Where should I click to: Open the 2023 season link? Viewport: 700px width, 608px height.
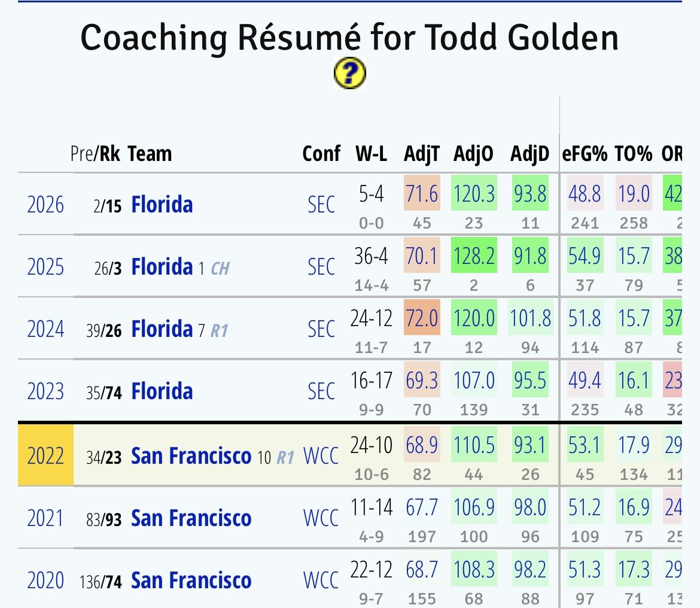[x=45, y=391]
